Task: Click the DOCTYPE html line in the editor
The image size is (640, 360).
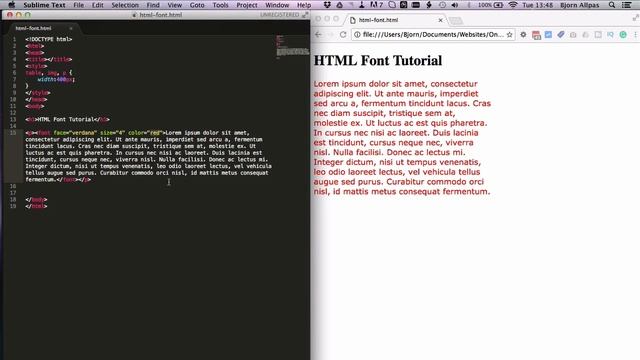Action: [49, 39]
